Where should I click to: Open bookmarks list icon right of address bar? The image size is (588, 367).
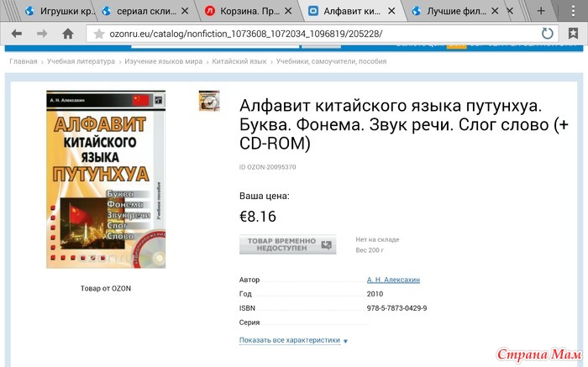573,34
